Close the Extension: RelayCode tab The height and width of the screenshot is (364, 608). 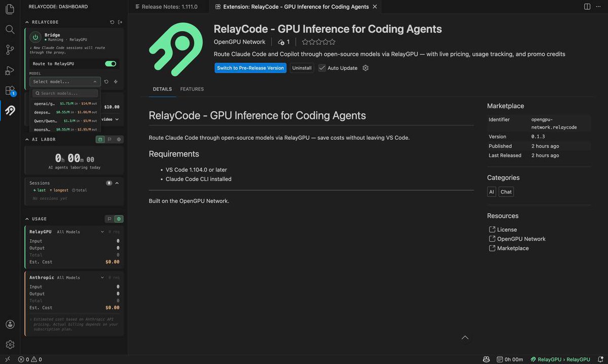[x=374, y=7]
